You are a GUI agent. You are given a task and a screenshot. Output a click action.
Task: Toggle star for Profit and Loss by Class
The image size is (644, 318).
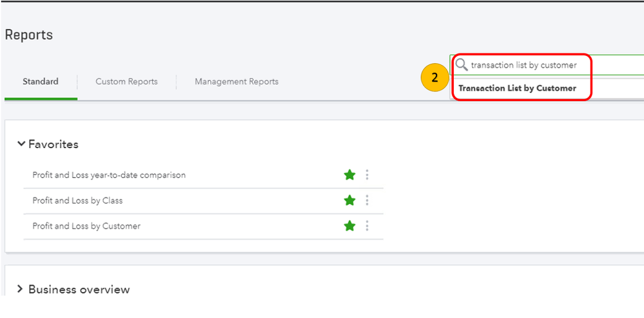point(349,200)
